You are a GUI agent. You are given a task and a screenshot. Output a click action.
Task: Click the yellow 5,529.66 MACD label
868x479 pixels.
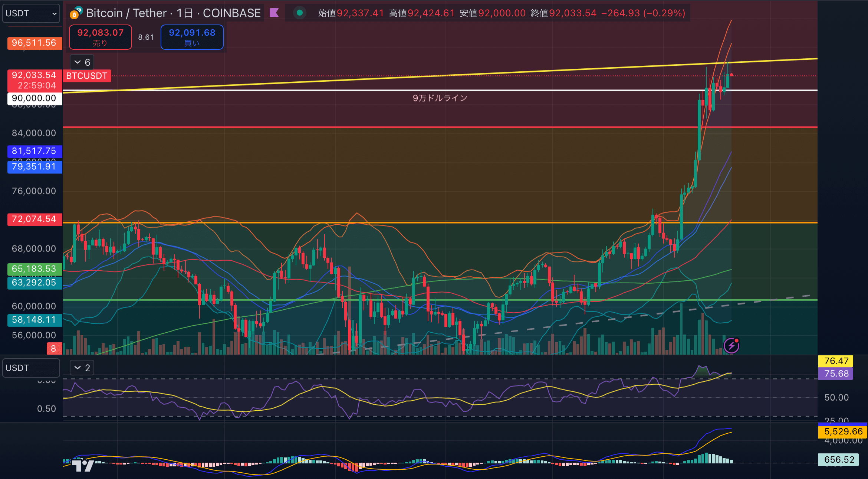[x=843, y=431]
